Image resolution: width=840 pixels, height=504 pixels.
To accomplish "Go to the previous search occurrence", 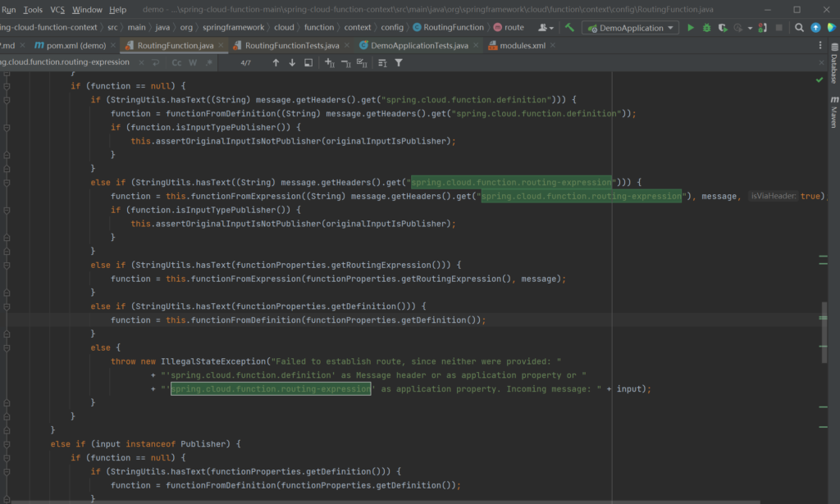I will (x=276, y=62).
